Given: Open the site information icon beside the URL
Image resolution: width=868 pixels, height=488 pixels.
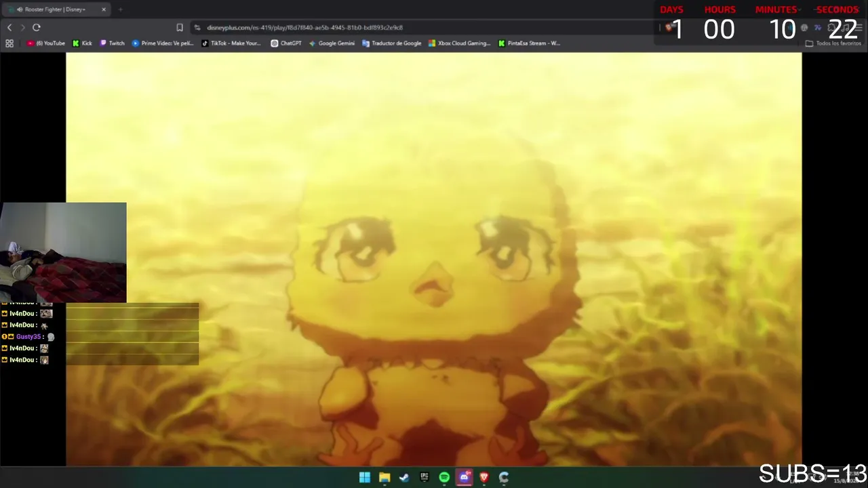Looking at the screenshot, I should point(197,27).
